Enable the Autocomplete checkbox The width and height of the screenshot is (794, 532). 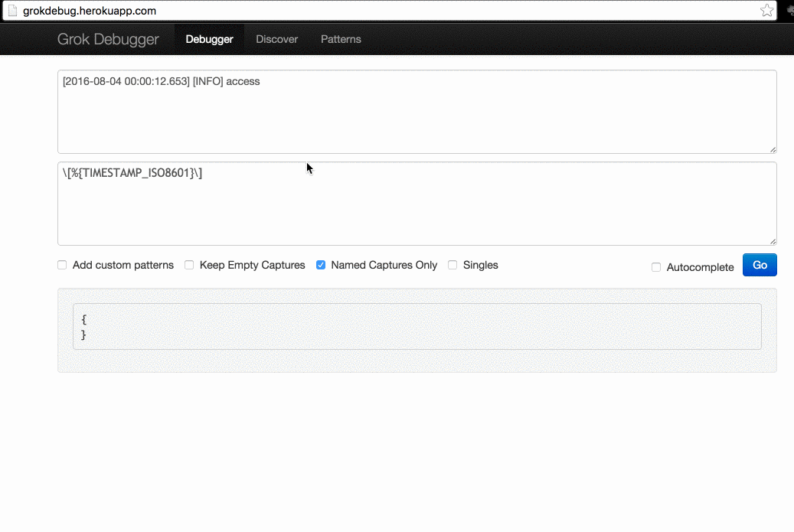(x=656, y=267)
